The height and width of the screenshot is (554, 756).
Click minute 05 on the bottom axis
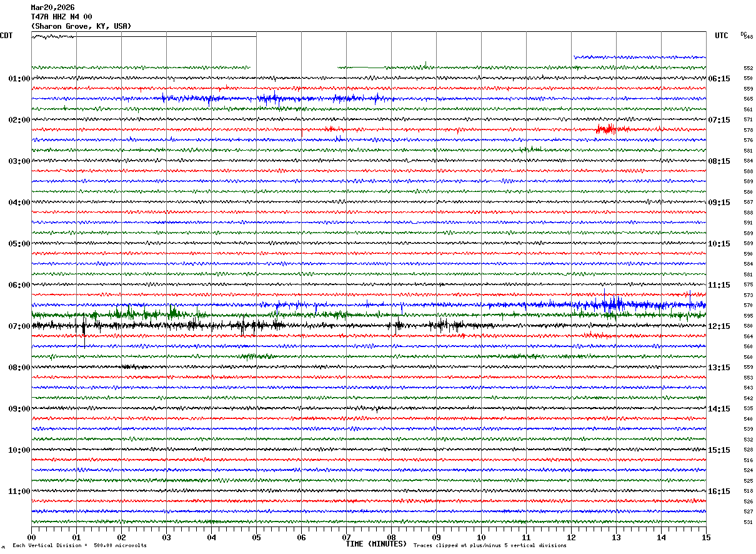click(x=256, y=537)
